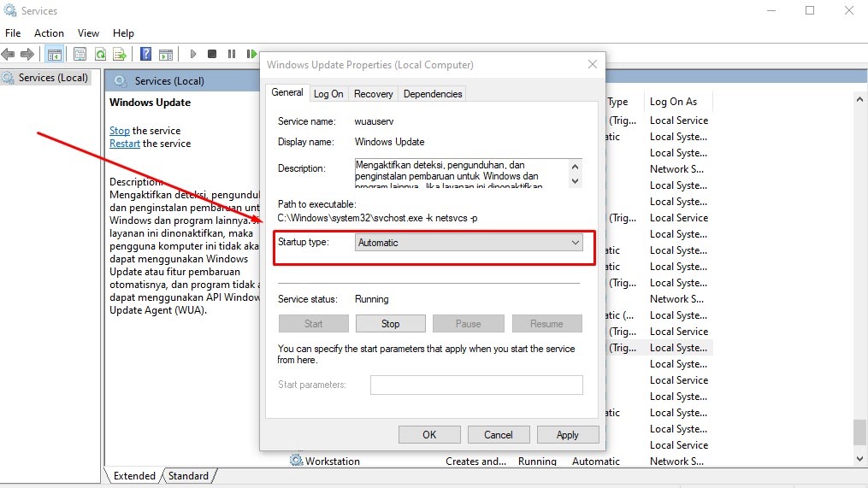
Task: Click the green Refresh toolbar icon
Action: pyautogui.click(x=100, y=54)
